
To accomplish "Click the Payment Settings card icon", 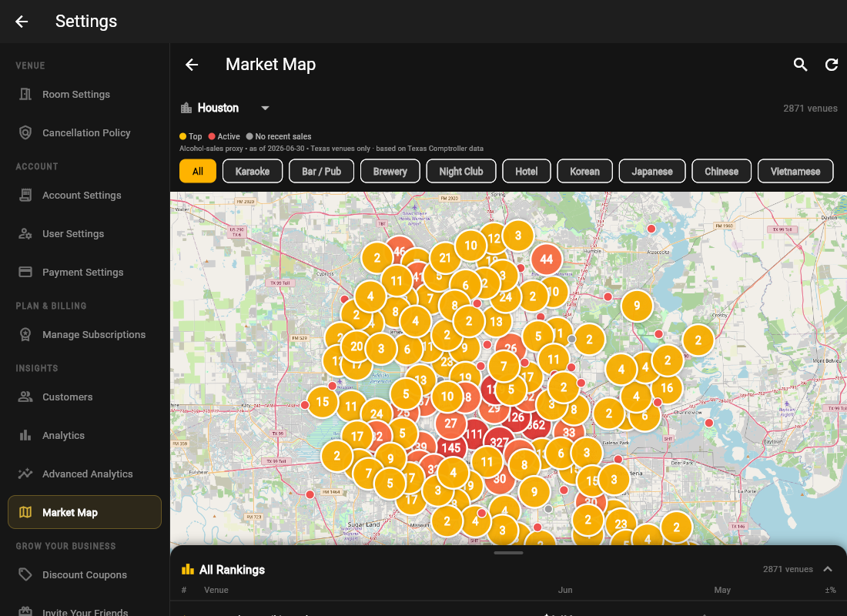I will (25, 272).
